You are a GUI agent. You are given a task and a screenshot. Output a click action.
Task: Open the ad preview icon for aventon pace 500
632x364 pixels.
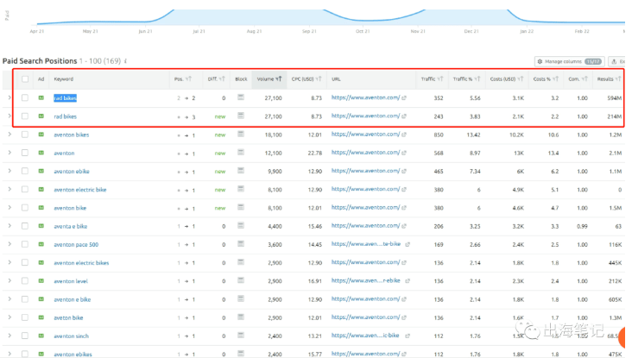pos(41,244)
